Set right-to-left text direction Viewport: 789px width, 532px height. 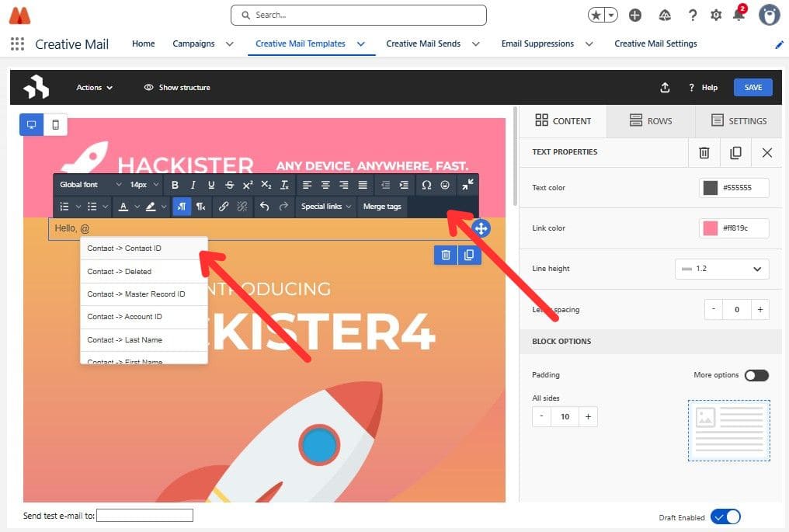[200, 207]
